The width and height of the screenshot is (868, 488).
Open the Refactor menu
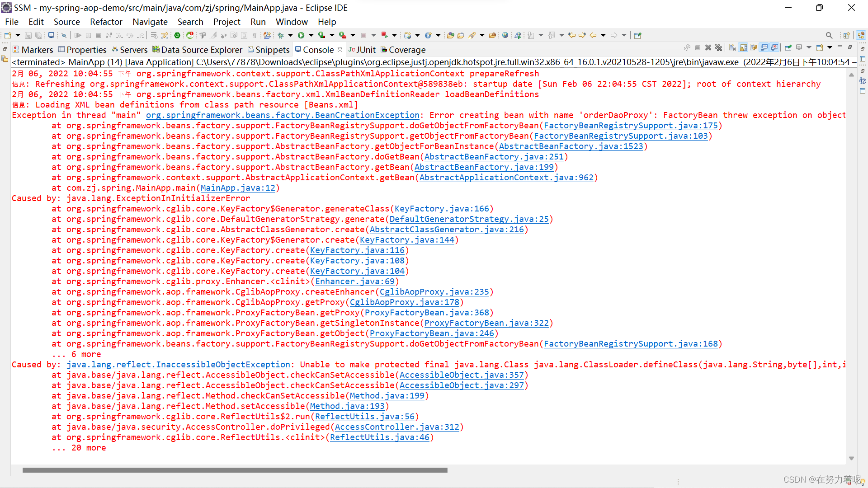point(106,22)
